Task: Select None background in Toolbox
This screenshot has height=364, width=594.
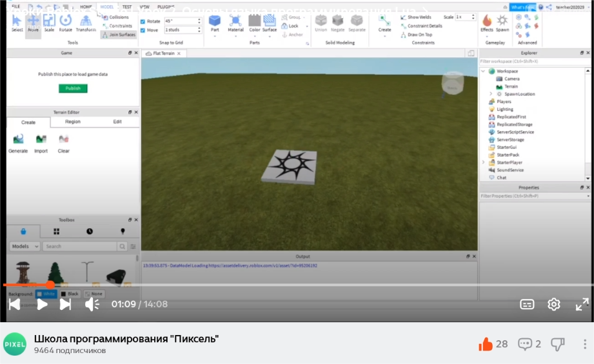Action: [94, 294]
